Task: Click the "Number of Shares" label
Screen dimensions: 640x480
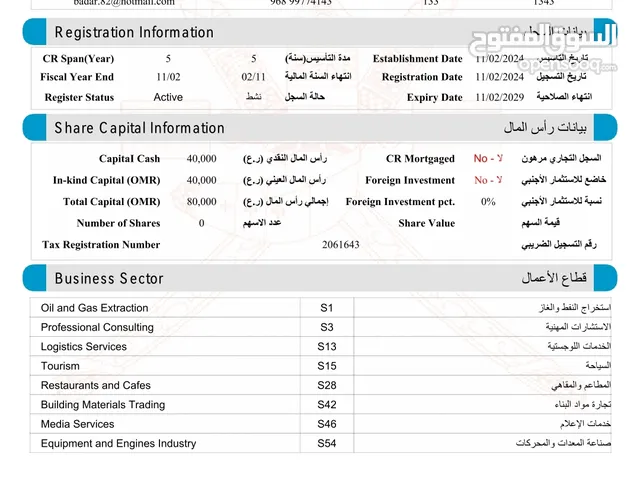Action: click(x=118, y=223)
